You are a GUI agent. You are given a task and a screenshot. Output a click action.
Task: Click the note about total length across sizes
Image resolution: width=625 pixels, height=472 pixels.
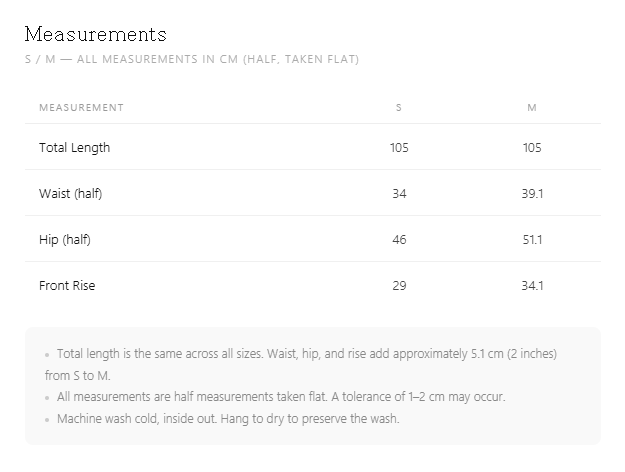click(x=301, y=364)
